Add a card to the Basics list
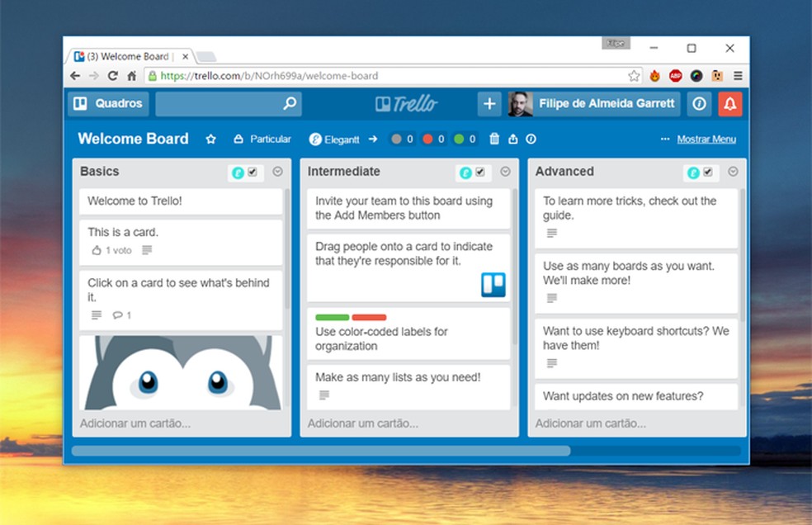This screenshot has height=525, width=812. (x=135, y=423)
